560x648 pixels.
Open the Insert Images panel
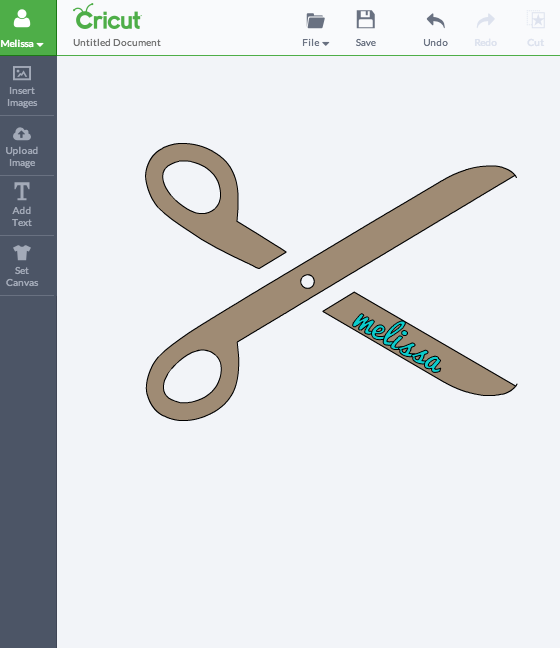(x=22, y=86)
